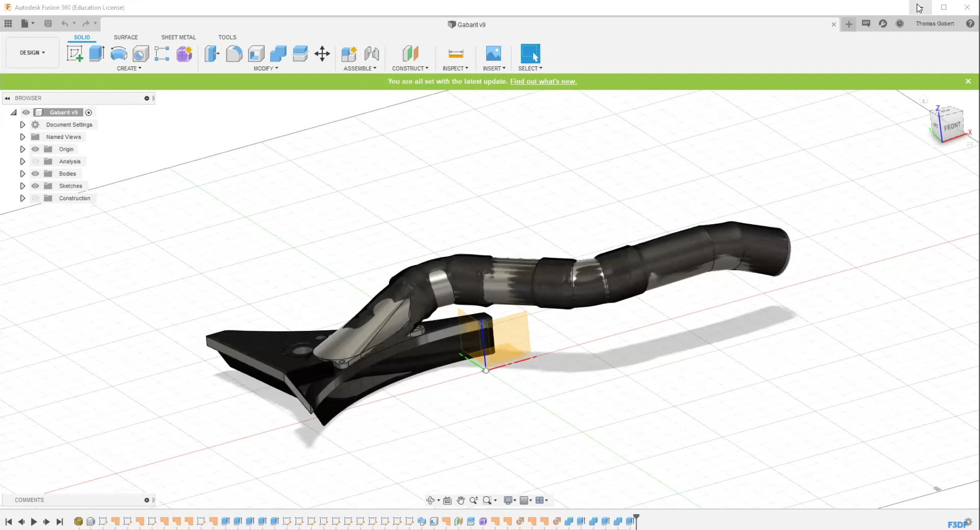The image size is (980, 530).
Task: Select the Move/Copy tool
Action: 322,53
